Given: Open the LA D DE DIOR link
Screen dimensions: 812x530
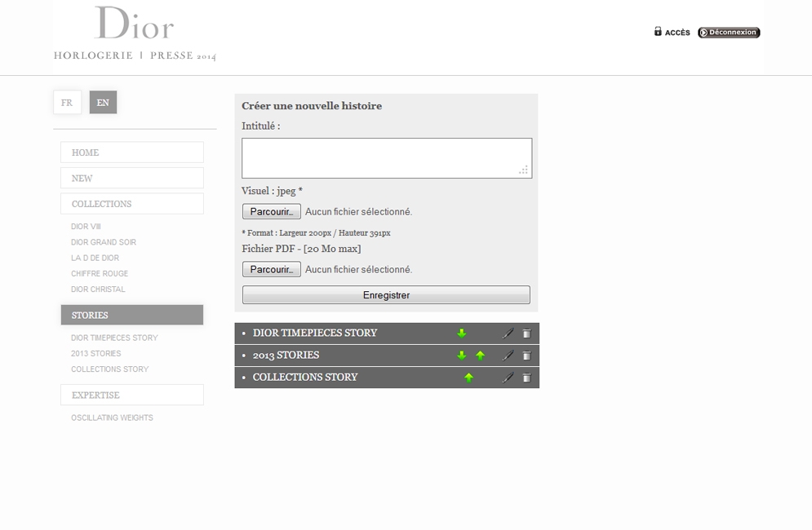Looking at the screenshot, I should coord(95,258).
